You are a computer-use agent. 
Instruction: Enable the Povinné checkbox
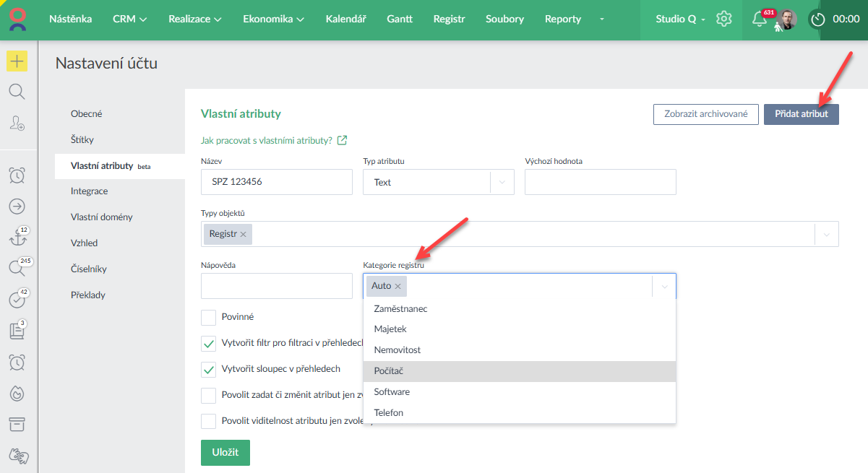[209, 317]
